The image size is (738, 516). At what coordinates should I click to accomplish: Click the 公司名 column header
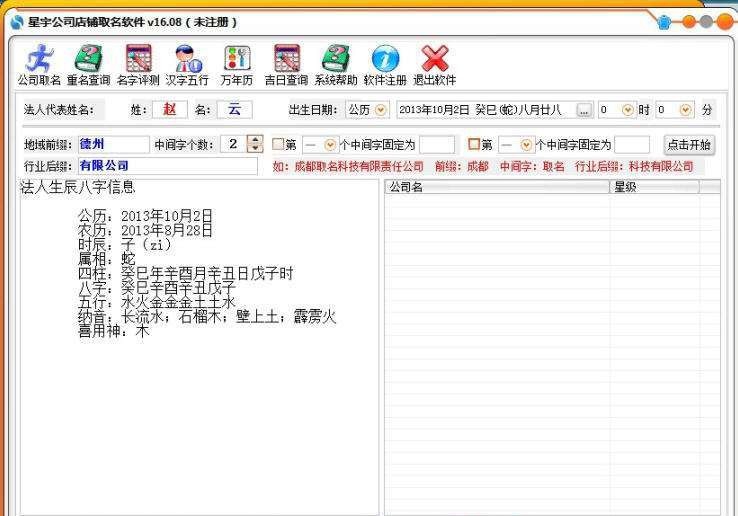[x=497, y=187]
